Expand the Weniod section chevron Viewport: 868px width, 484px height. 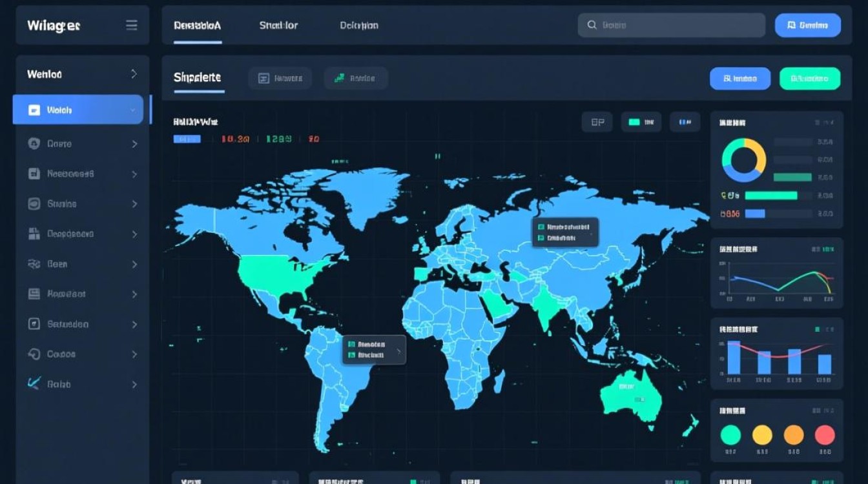[134, 74]
